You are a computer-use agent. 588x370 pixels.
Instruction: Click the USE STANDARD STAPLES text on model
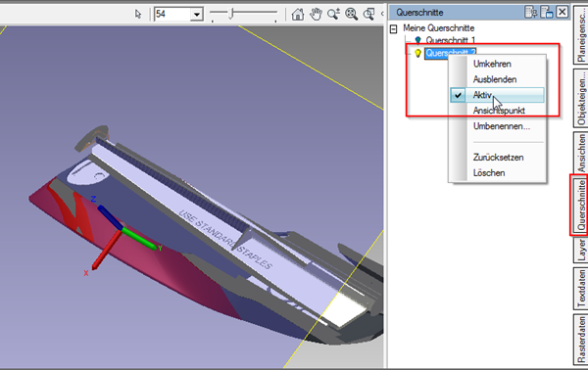pyautogui.click(x=225, y=239)
